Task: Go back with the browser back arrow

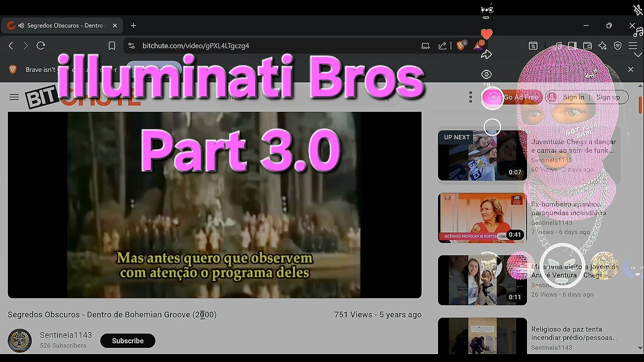Action: pos(11,46)
